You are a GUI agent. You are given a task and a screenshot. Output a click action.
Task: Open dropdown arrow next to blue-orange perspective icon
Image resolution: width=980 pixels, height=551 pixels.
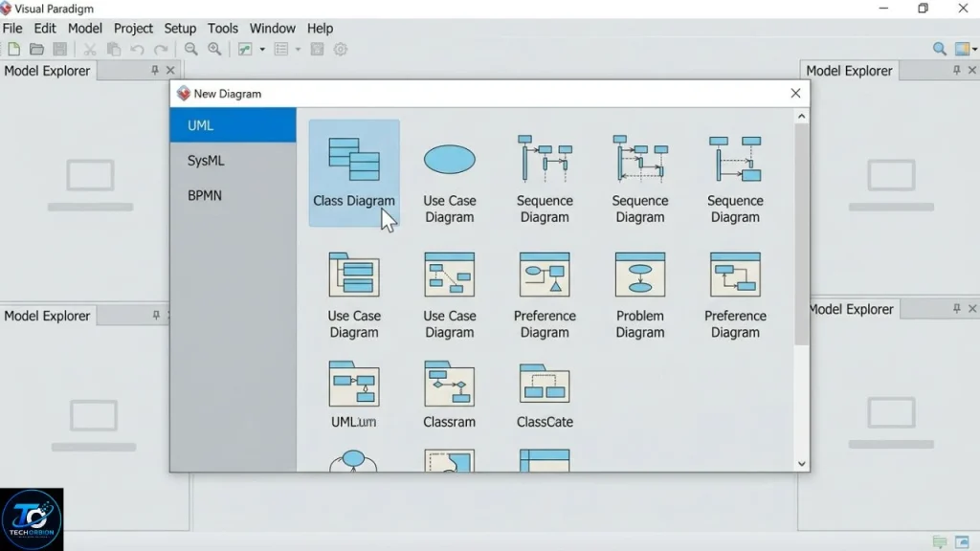(975, 50)
